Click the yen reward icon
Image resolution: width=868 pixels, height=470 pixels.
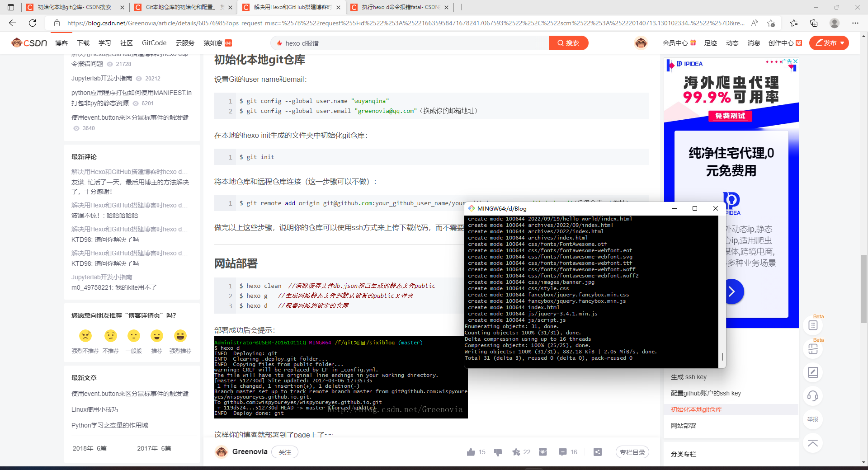coord(542,452)
